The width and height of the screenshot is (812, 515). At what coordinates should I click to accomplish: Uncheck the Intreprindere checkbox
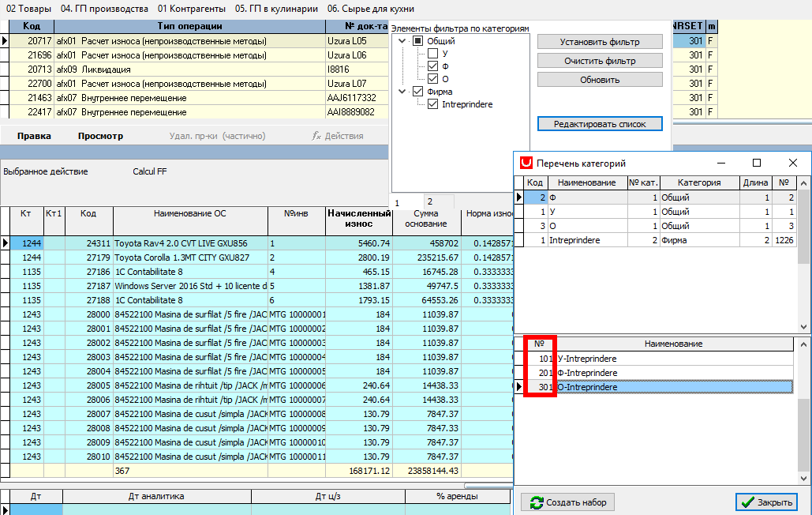(433, 104)
